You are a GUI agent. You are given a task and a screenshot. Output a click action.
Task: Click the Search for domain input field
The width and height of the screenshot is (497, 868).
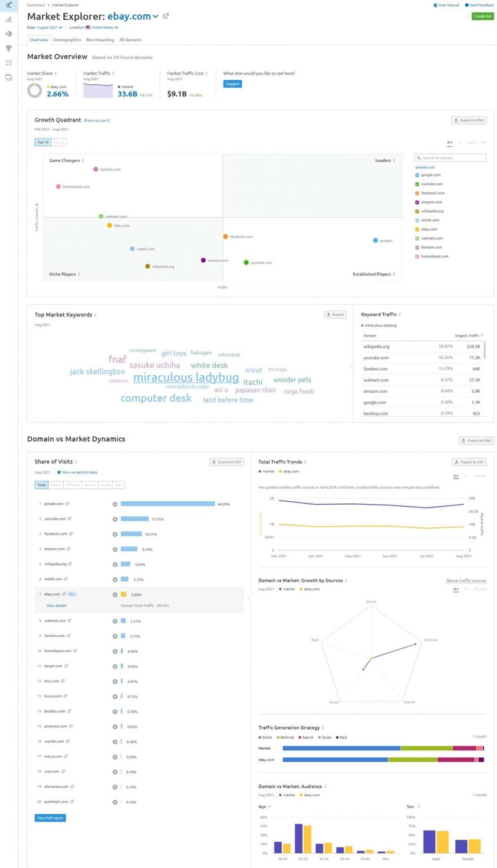tap(450, 158)
